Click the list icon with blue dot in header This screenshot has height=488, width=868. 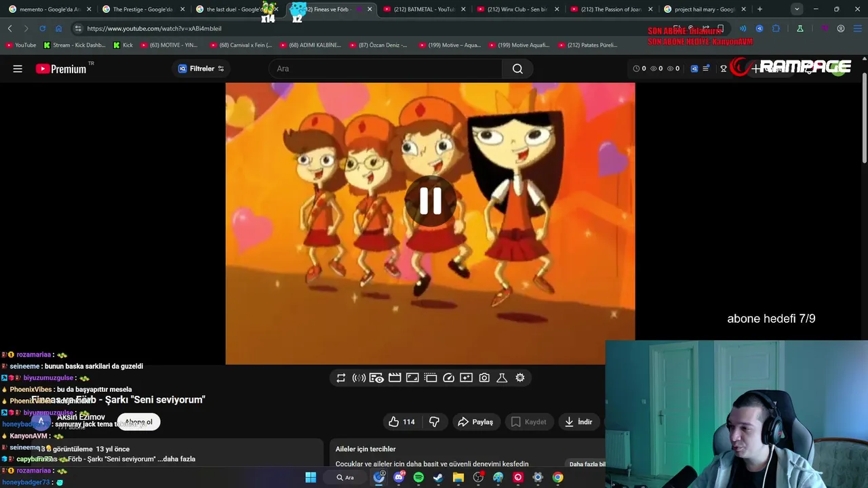(x=706, y=68)
